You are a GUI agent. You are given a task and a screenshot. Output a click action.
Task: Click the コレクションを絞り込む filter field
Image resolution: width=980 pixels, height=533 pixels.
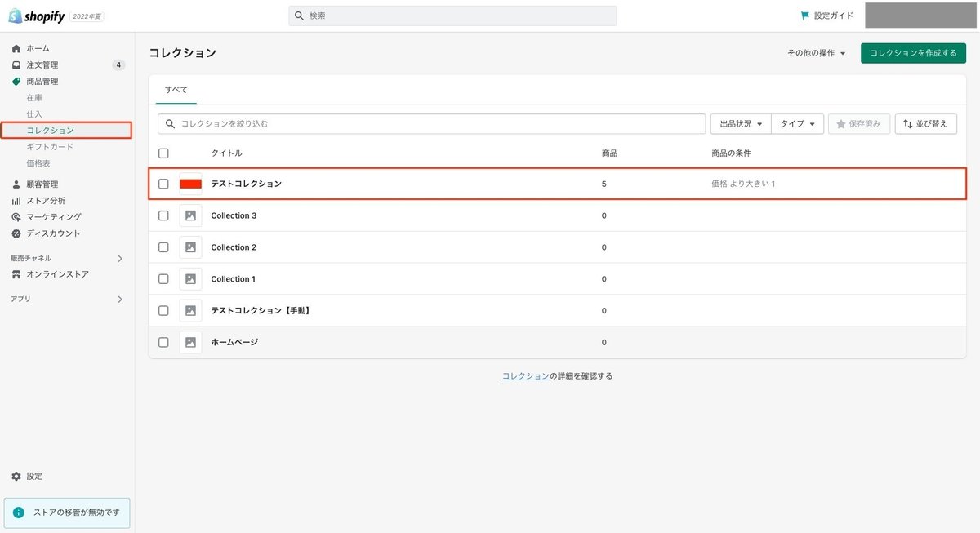click(431, 124)
